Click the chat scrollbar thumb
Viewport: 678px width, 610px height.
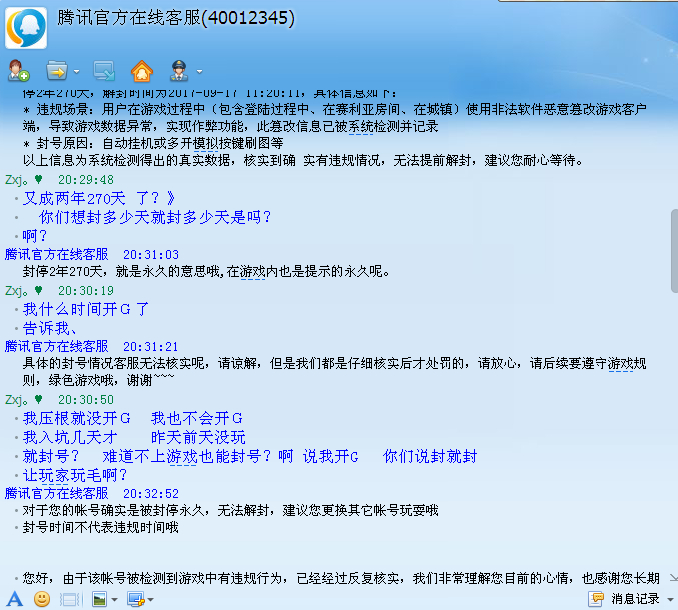(674, 251)
